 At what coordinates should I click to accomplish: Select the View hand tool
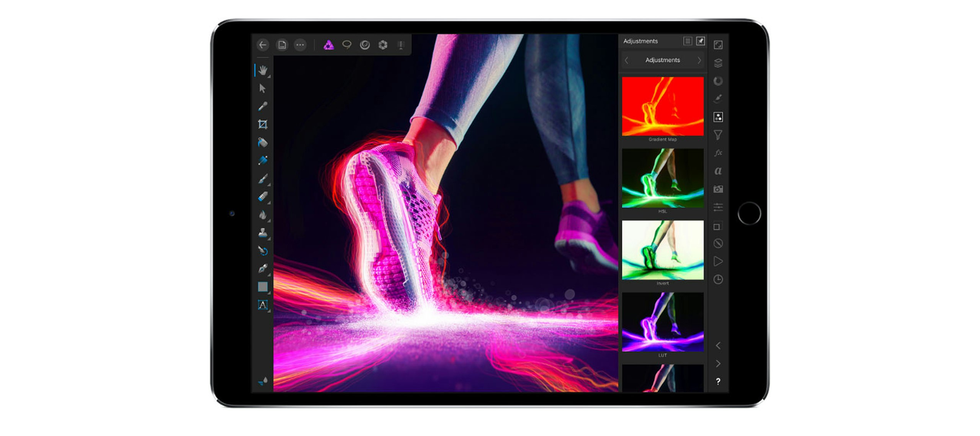pyautogui.click(x=263, y=70)
